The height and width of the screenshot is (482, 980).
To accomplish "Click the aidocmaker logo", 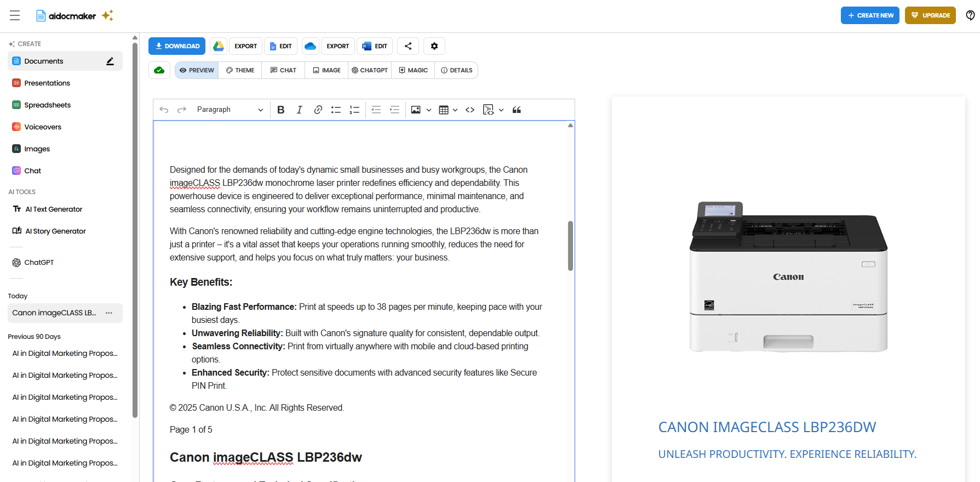I will coord(74,15).
